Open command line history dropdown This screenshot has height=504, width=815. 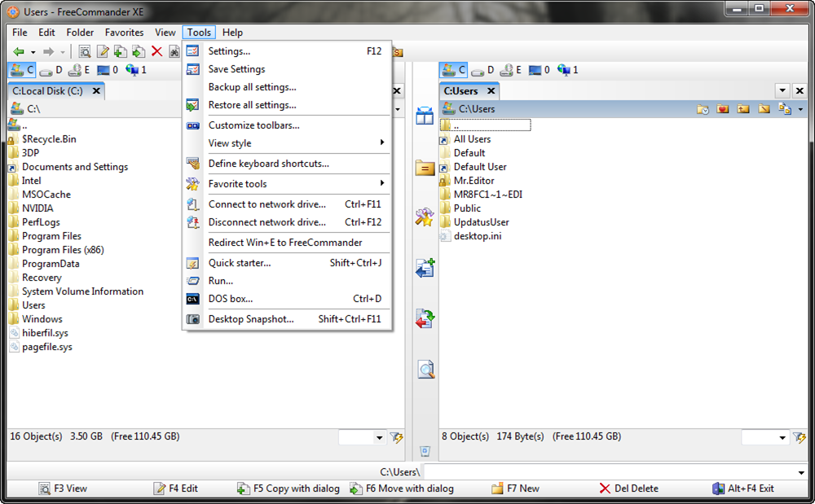coord(801,472)
